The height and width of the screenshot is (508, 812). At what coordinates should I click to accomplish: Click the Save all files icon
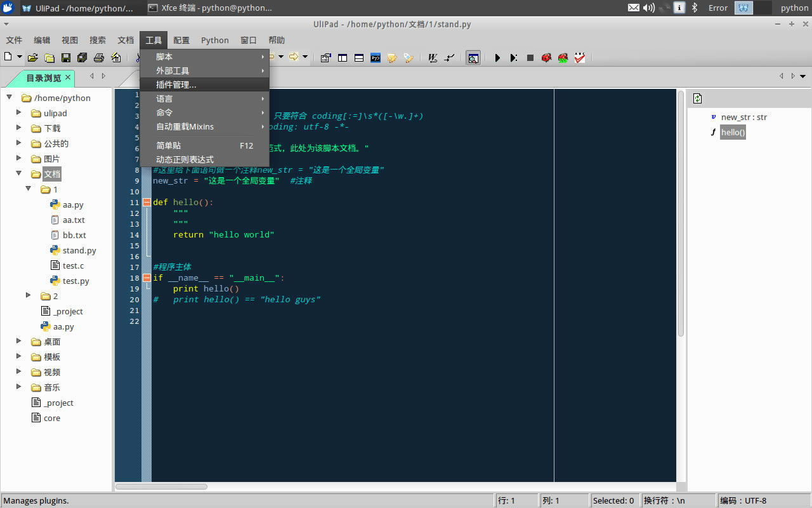[82, 58]
